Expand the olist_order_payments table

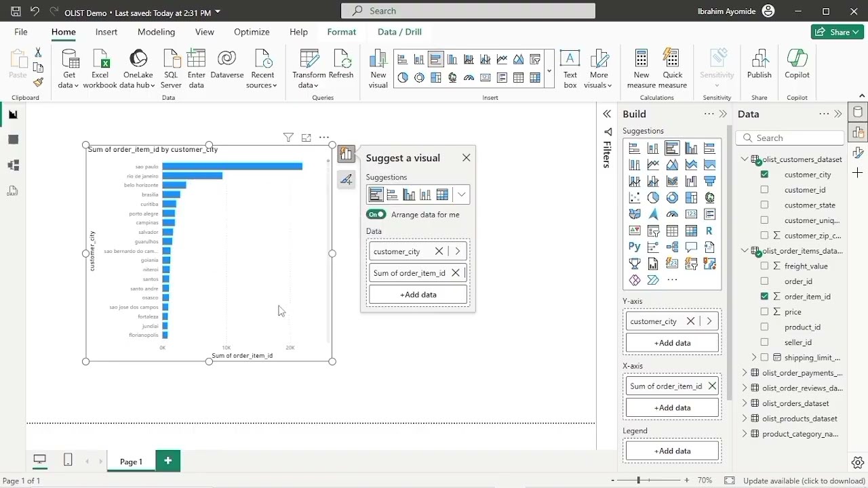pyautogui.click(x=745, y=373)
